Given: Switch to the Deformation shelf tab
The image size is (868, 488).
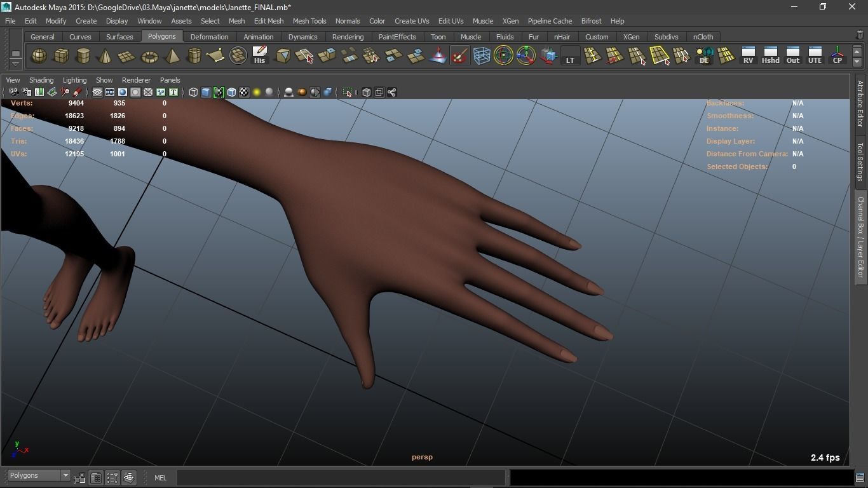Looking at the screenshot, I should tap(209, 37).
